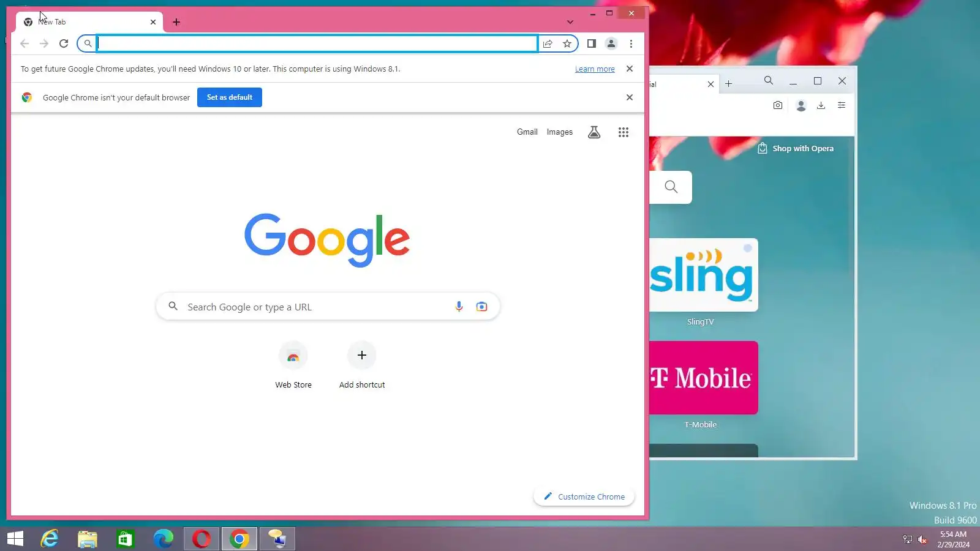Open the Chrome profile menu
This screenshot has height=551, width=980.
pos(611,43)
